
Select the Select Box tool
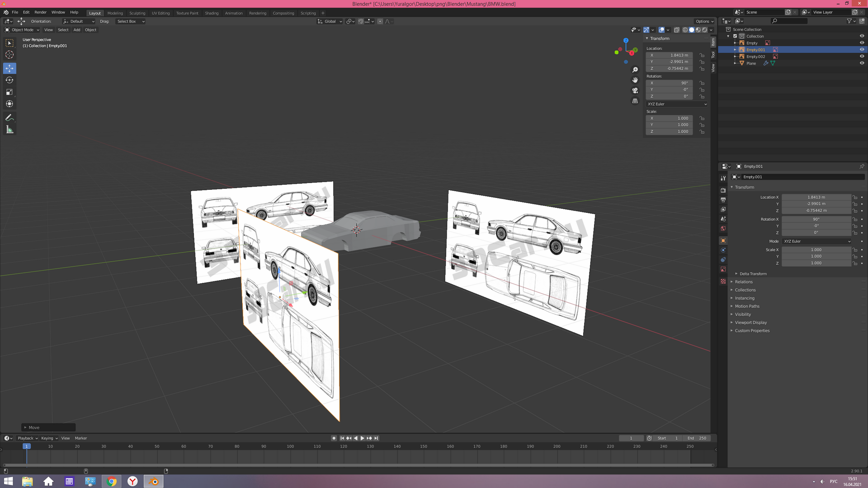[x=9, y=43]
